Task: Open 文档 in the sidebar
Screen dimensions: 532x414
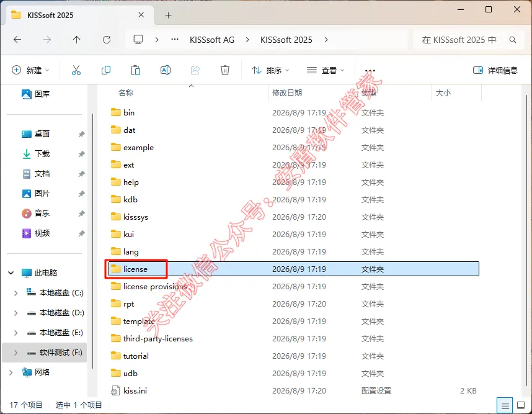Action: tap(35, 174)
